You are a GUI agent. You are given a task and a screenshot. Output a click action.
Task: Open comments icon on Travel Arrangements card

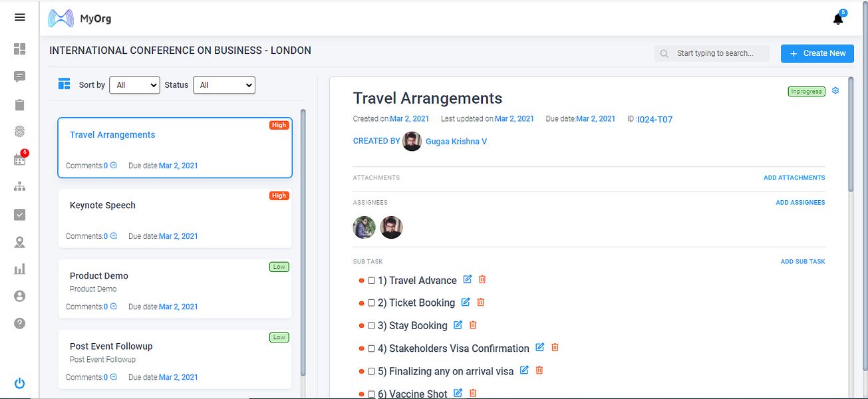pos(113,166)
